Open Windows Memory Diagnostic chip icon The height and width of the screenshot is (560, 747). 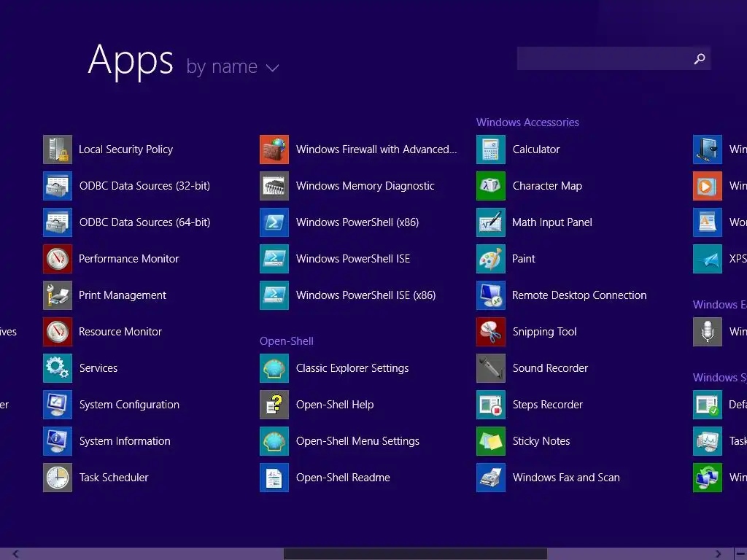pos(274,186)
